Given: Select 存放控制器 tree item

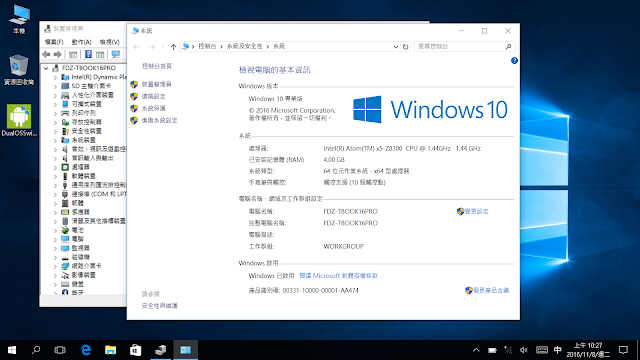Looking at the screenshot, I should pos(86,122).
